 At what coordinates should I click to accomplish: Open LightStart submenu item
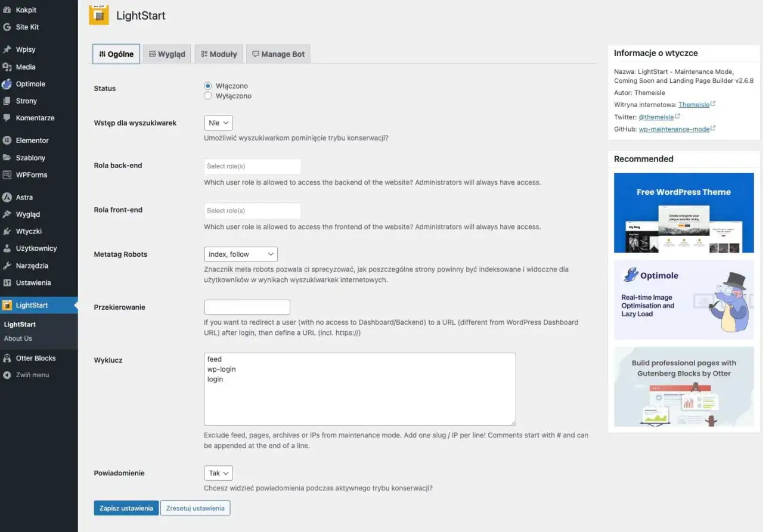tap(20, 325)
